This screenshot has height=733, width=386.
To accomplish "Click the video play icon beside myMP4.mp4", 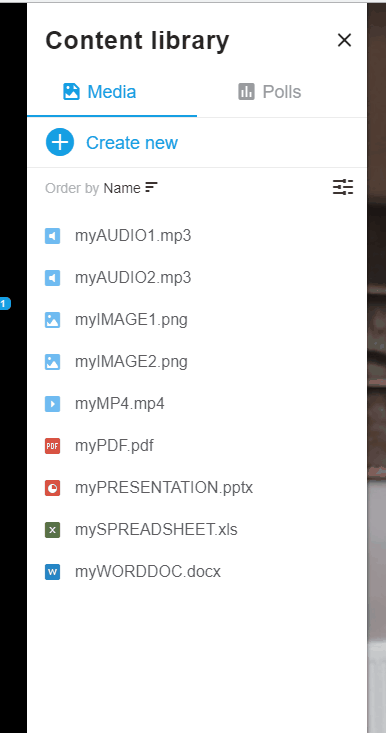I will [x=52, y=404].
